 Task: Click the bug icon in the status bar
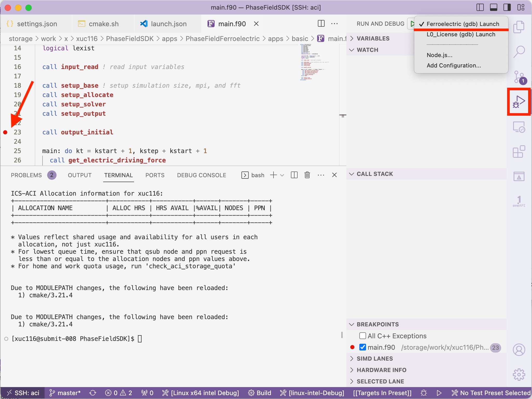[x=424, y=393]
